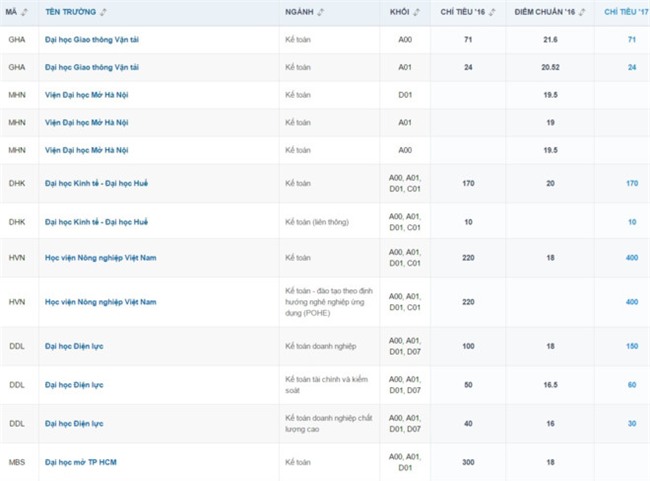Open Đại học Điện lực link with quota 100
The image size is (650, 481).
coord(75,345)
